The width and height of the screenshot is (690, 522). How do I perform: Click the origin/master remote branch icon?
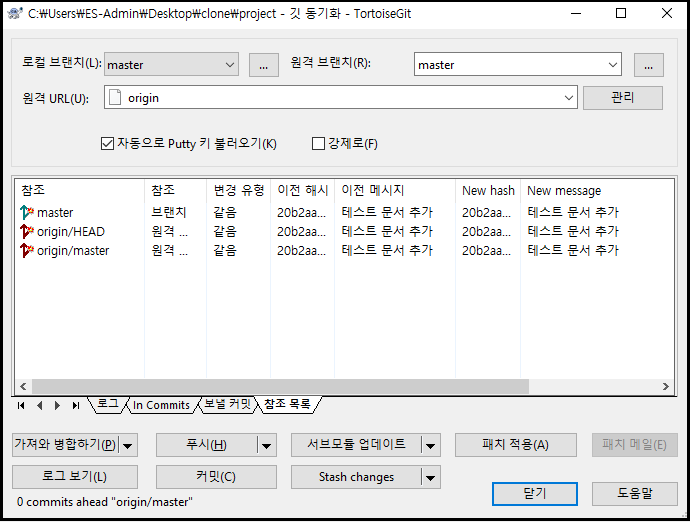[x=27, y=250]
